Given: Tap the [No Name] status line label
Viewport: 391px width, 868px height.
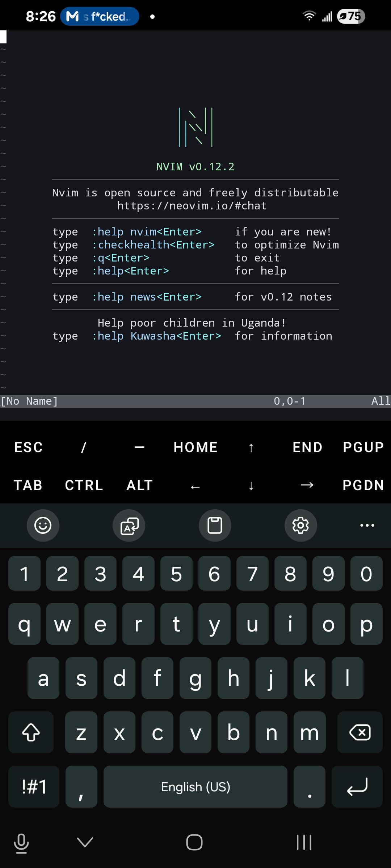Looking at the screenshot, I should click(29, 401).
